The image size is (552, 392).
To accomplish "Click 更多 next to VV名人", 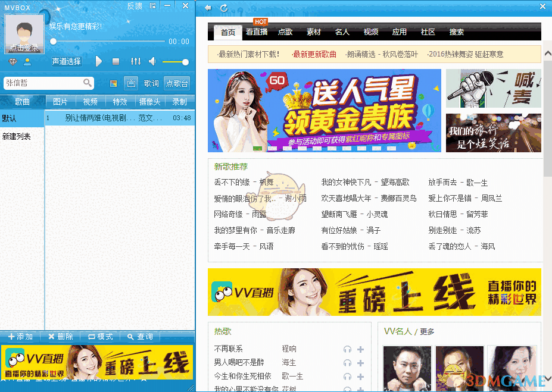I will click(x=427, y=331).
